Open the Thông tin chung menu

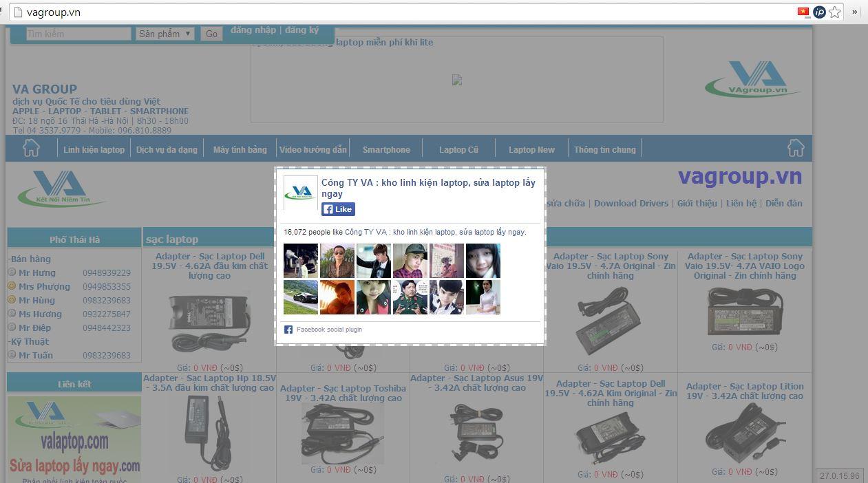(x=605, y=149)
